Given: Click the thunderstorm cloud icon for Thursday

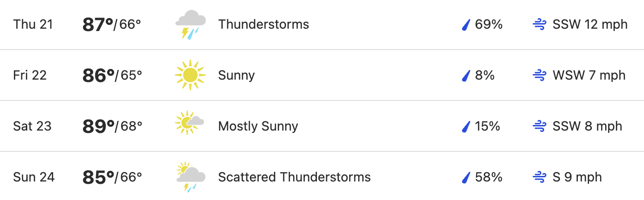Looking at the screenshot, I should [190, 25].
